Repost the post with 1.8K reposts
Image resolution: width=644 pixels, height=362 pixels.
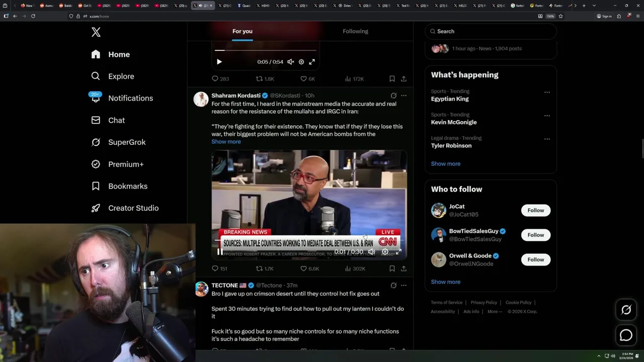(265, 79)
